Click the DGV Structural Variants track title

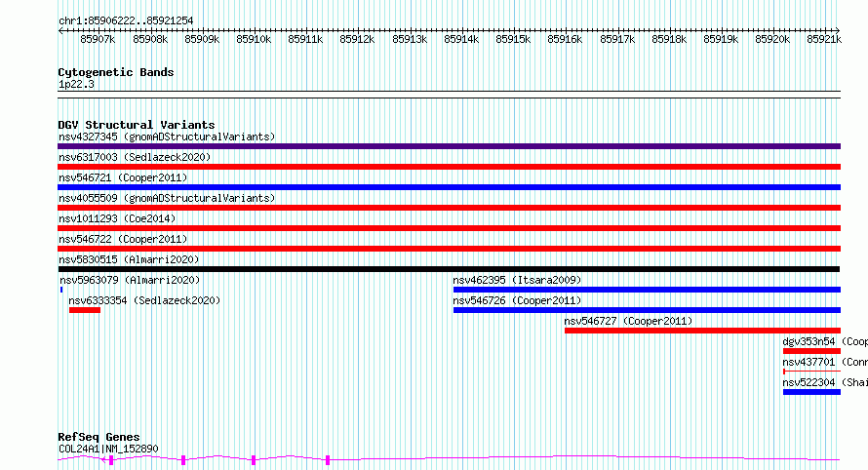point(137,125)
